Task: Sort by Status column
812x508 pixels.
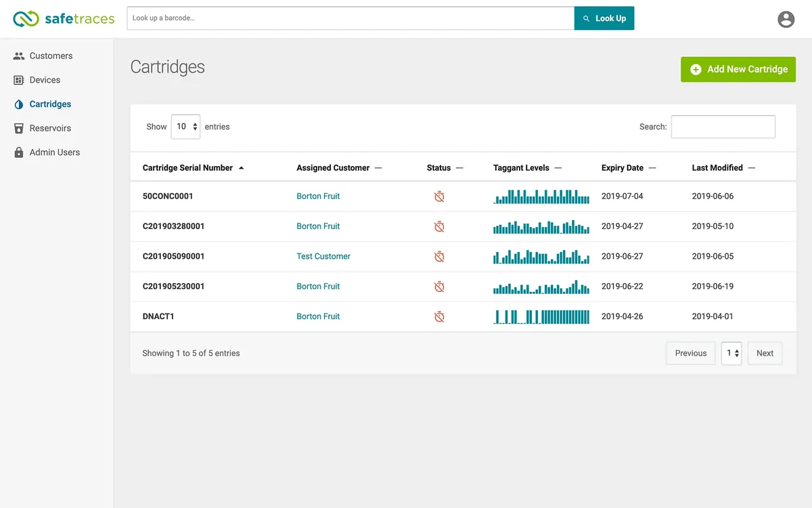Action: click(445, 168)
